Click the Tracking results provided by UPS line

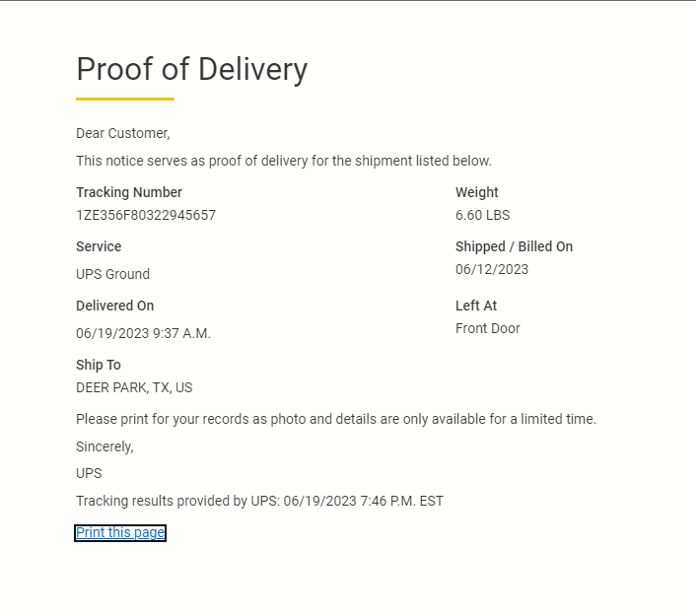pyautogui.click(x=259, y=501)
